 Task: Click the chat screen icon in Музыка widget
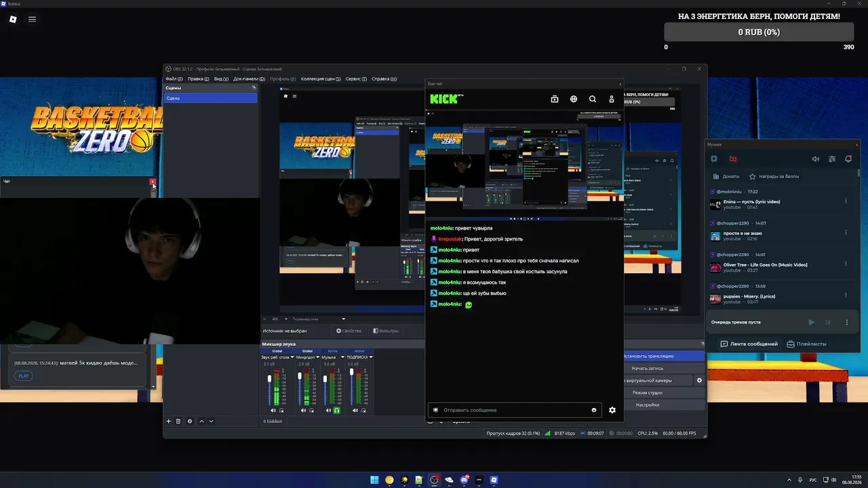click(714, 159)
